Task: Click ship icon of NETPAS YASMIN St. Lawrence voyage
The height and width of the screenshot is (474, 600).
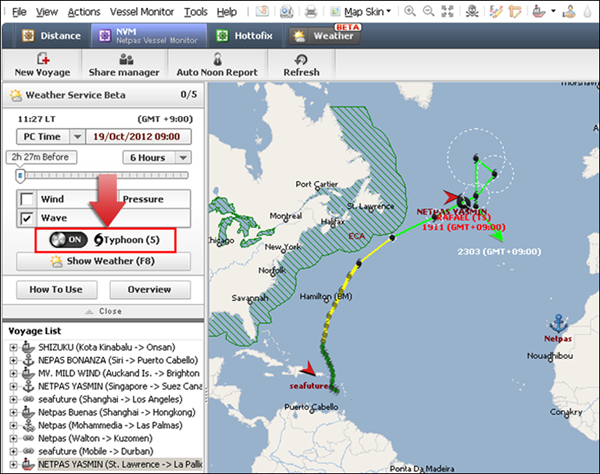Action: [28, 464]
